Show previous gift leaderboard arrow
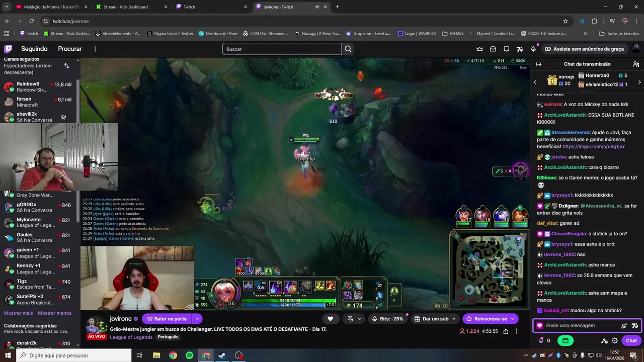Viewport: 644px width, 362px height. tap(535, 82)
